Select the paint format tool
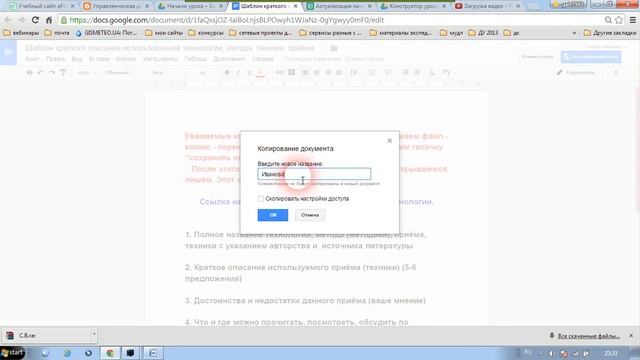The height and width of the screenshot is (360, 640). [63, 73]
